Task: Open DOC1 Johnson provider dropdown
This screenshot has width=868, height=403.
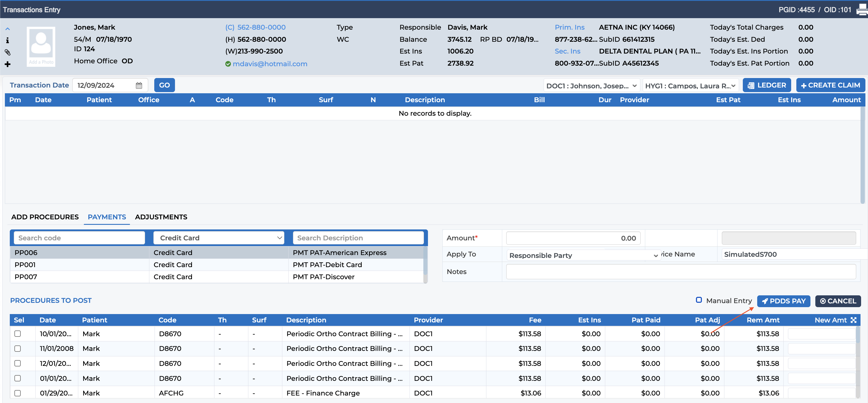Action: pos(591,85)
